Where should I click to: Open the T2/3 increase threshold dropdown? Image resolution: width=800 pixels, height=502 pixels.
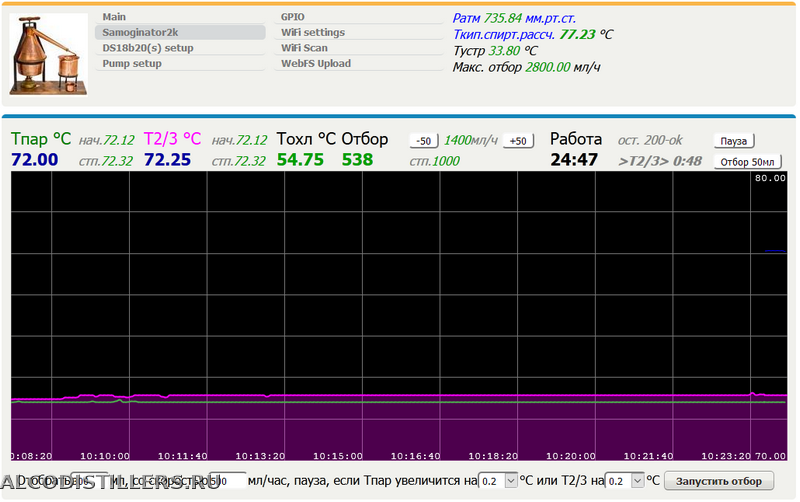624,481
